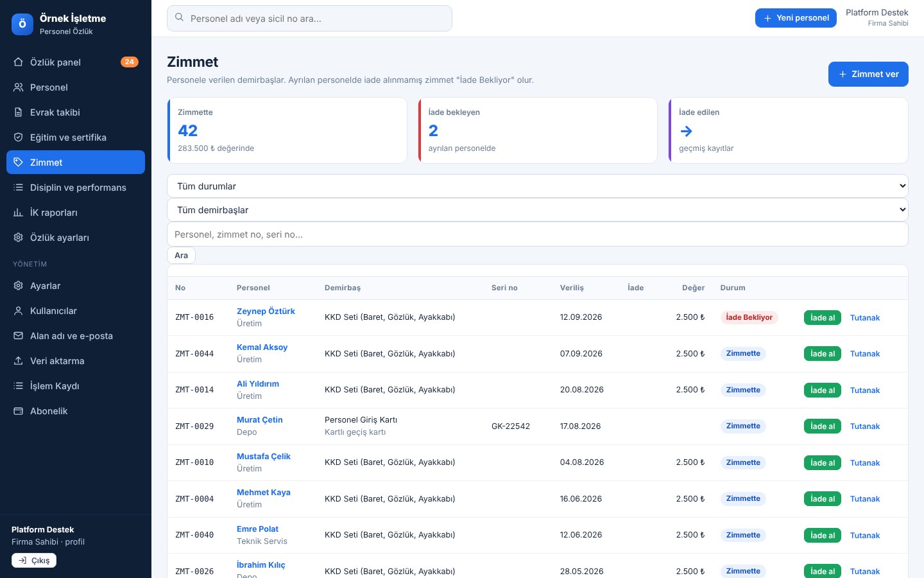Focus the zimmet no, seri no filter field
The width and height of the screenshot is (924, 578).
tap(538, 234)
